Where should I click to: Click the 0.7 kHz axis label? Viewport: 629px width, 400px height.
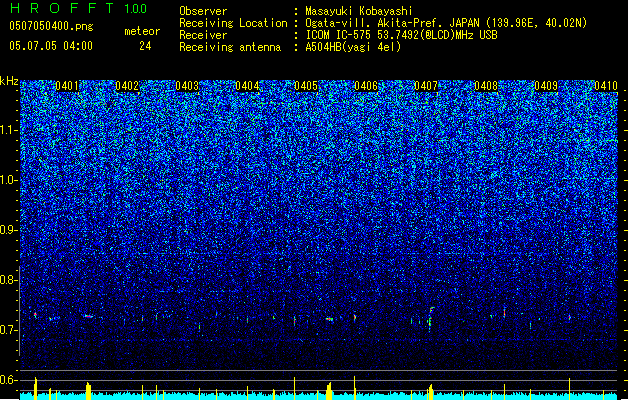tap(9, 330)
